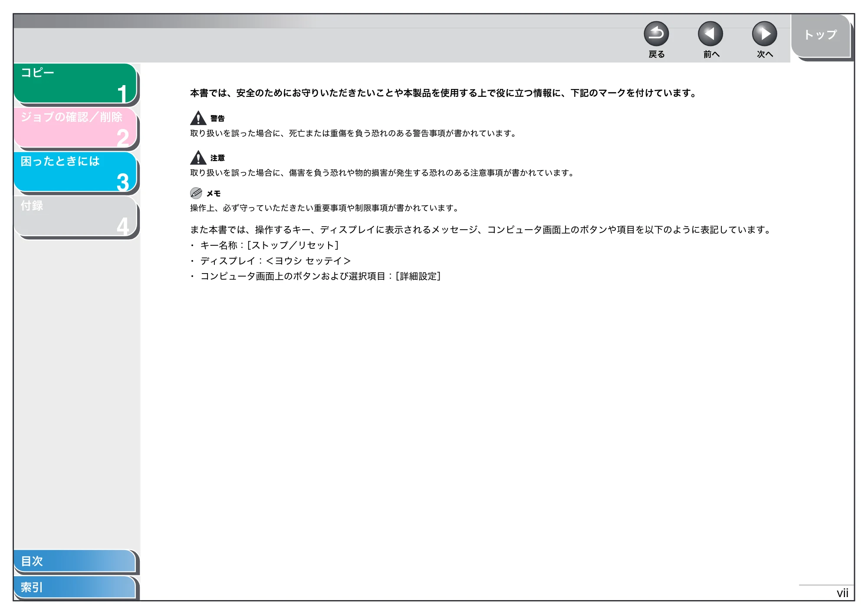Click the memo description starting 操作上
868x614 pixels.
pos(325,208)
